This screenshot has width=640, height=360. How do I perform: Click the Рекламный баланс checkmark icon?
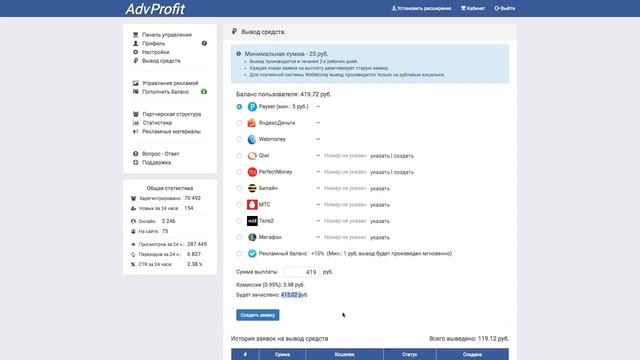point(252,253)
